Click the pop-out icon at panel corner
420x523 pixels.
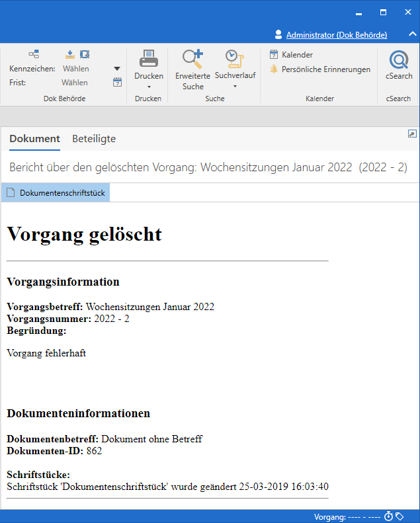click(x=412, y=134)
